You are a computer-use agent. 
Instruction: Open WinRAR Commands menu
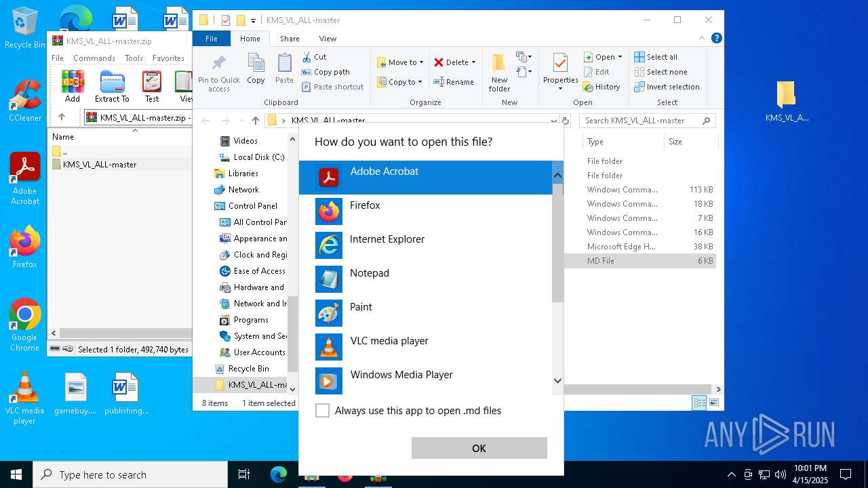coord(94,58)
